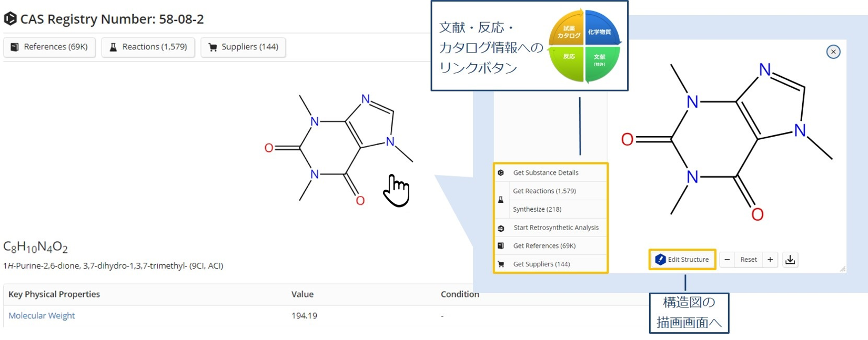
Task: Click the flask icon beside Get Reactions
Action: click(501, 200)
